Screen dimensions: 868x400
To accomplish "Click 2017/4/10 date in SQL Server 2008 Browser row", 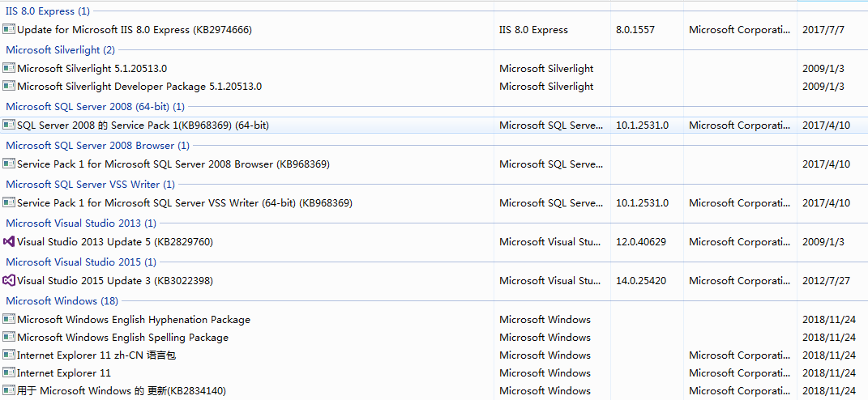I will (826, 164).
